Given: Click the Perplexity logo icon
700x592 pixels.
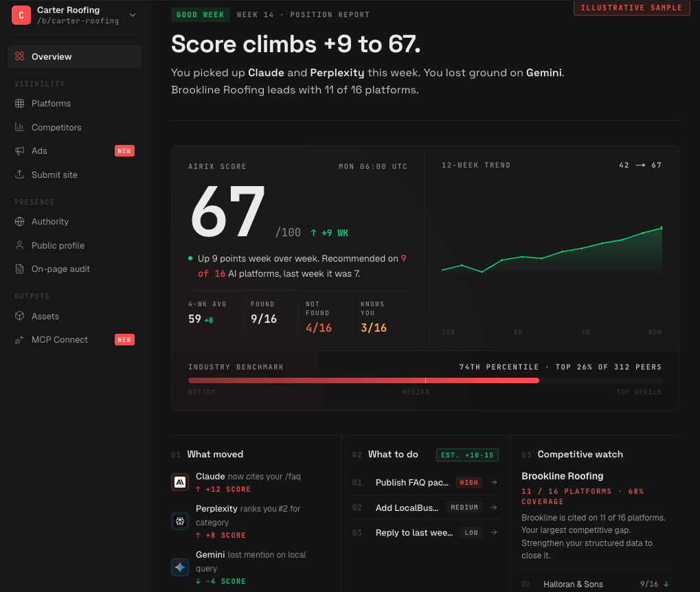Looking at the screenshot, I should tap(180, 521).
